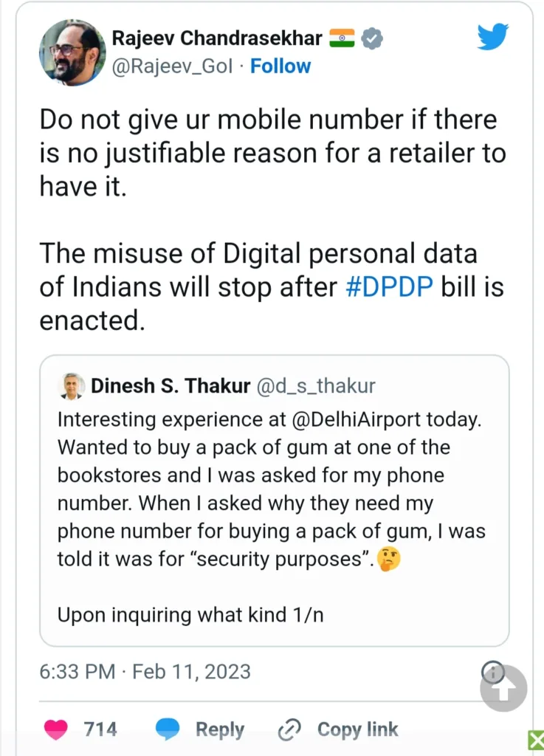Click the 6:33 PM Feb 11, 2023 timestamp
Screen dimensions: 544x756
[x=145, y=672]
